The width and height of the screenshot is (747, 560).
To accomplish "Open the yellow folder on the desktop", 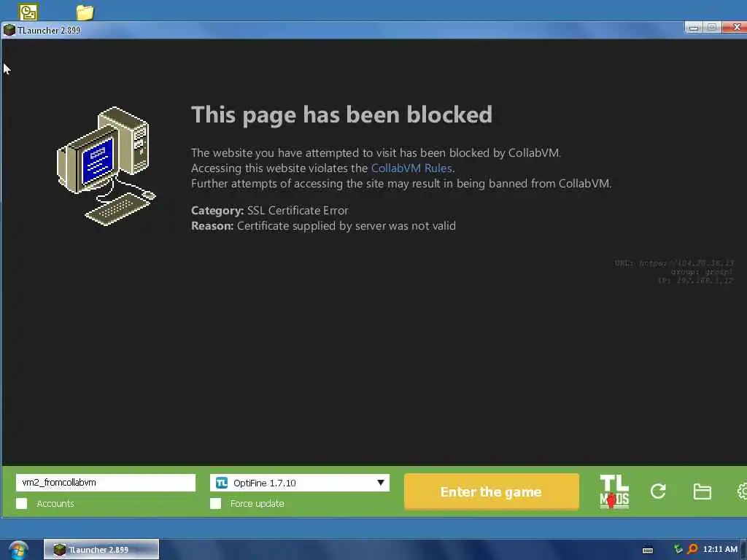I will [85, 12].
